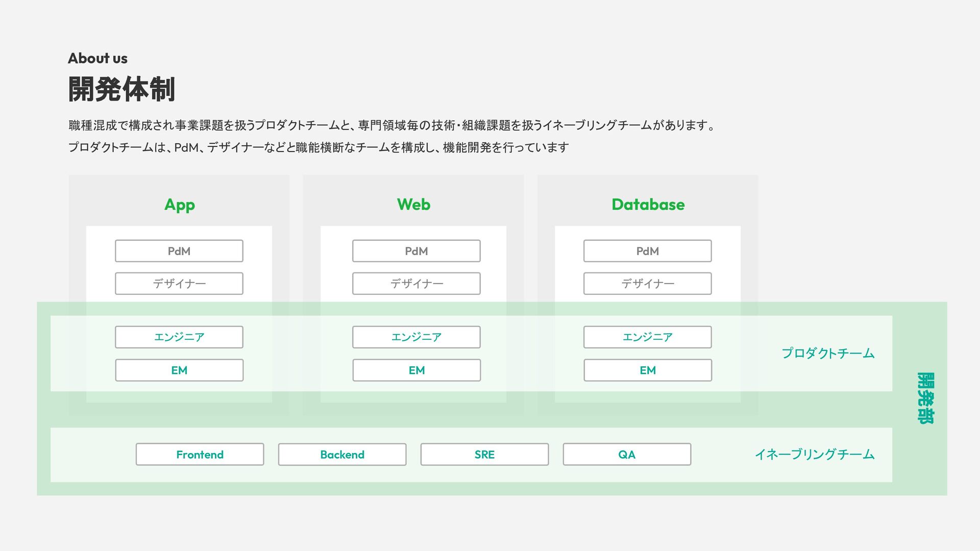
Task: Select the デザイナー box in Database column
Action: [647, 284]
